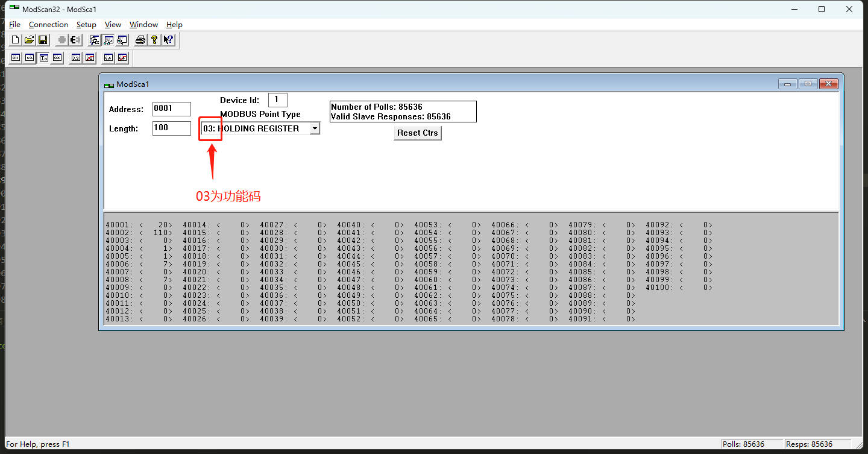
Task: Minimize the ModSca1 child window
Action: click(x=787, y=84)
